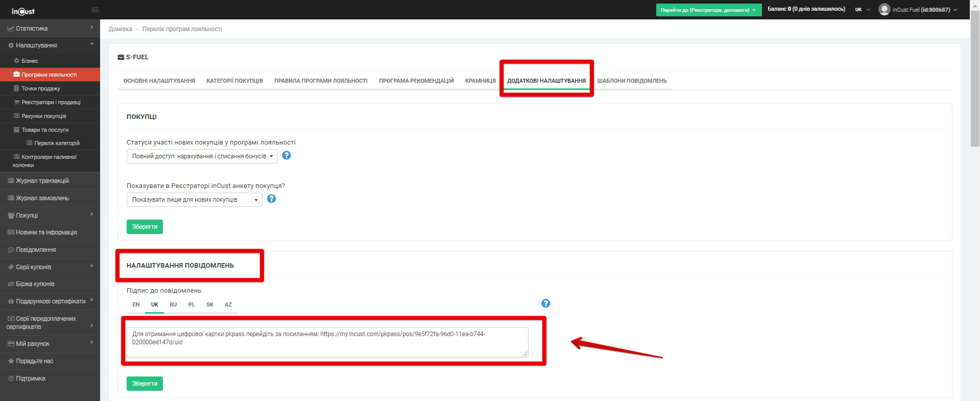Click the Реєстратори і продавці cart icon
This screenshot has height=401, width=980.
[x=16, y=102]
